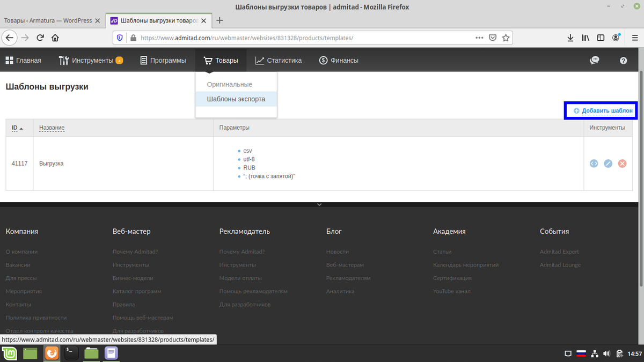The width and height of the screenshot is (644, 362).
Task: Open the Firefox library icon
Action: [x=586, y=38]
